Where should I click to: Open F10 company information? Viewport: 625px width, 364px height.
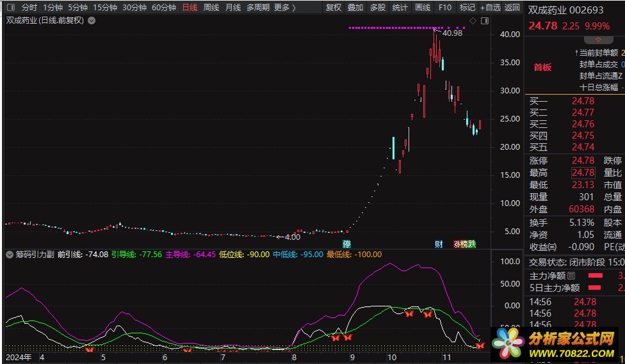pyautogui.click(x=445, y=7)
